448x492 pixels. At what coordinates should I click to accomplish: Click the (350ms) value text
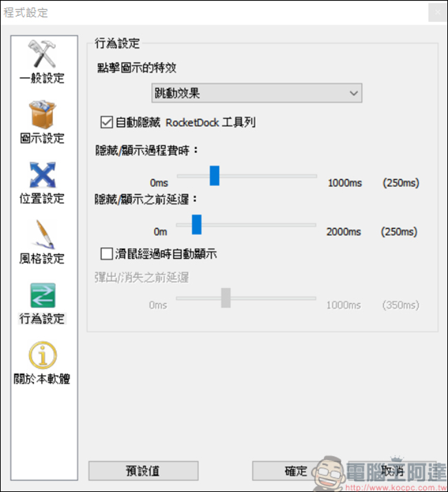pyautogui.click(x=400, y=305)
